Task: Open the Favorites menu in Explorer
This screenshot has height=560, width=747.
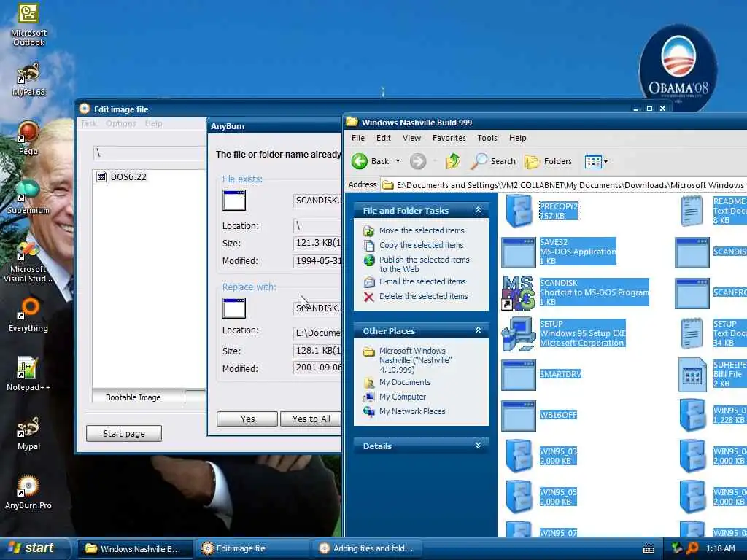Action: click(449, 138)
